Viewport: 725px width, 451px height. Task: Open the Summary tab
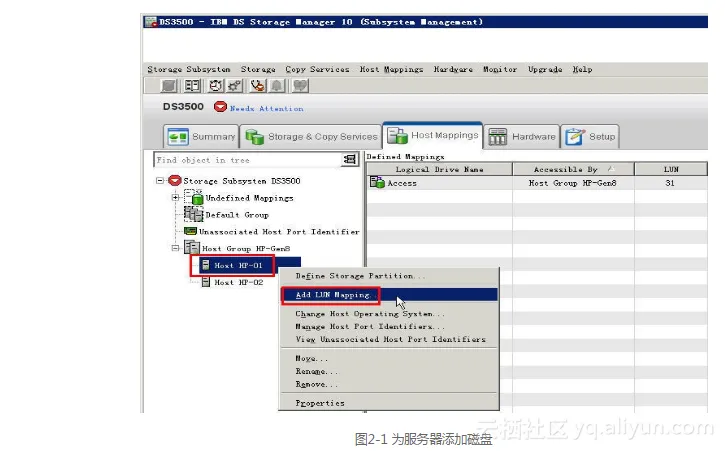click(x=203, y=137)
